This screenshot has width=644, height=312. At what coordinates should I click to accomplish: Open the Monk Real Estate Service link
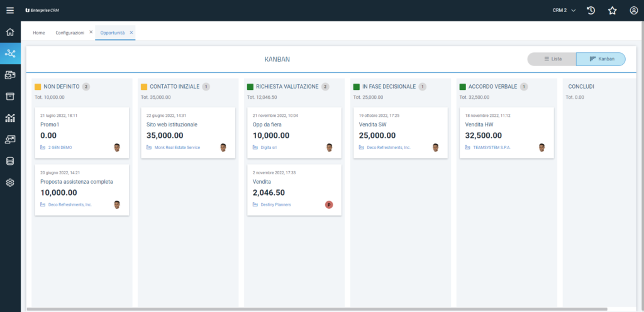177,147
